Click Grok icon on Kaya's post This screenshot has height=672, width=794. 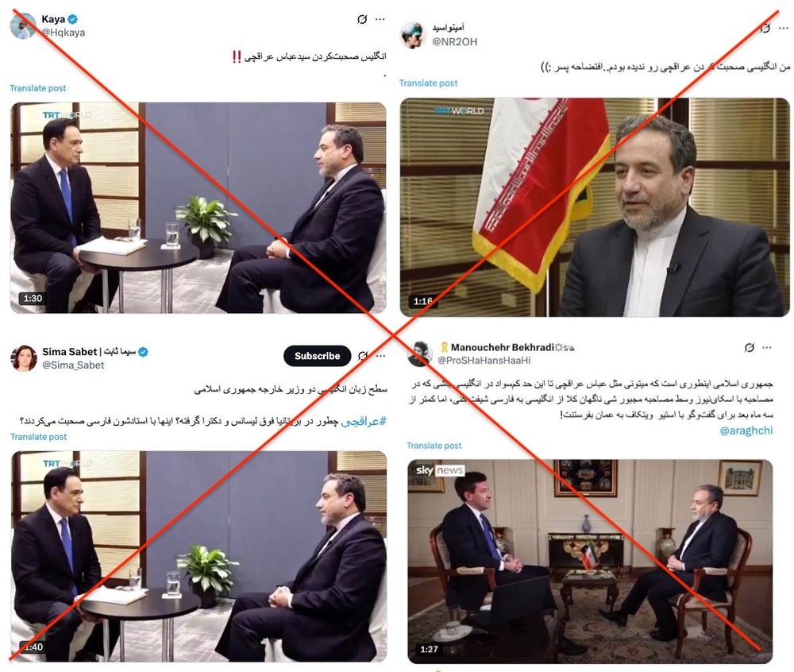tap(362, 20)
